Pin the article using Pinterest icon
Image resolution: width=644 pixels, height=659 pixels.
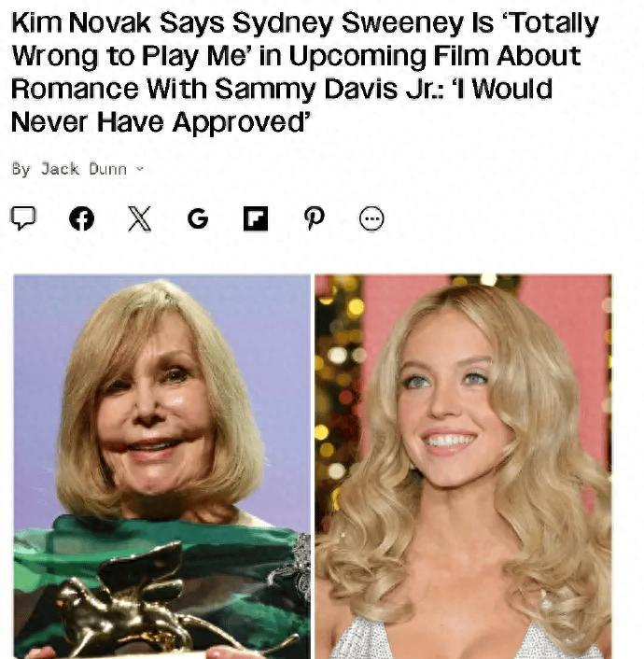[x=314, y=218]
